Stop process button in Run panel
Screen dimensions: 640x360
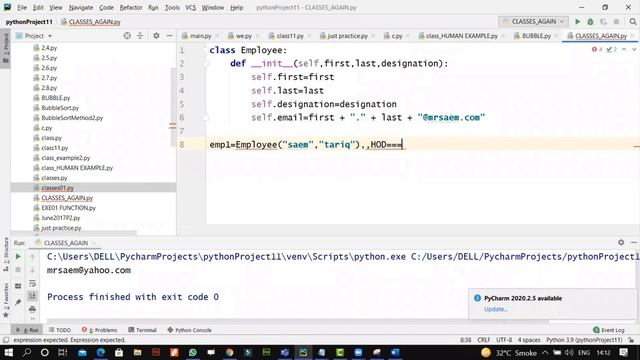[x=18, y=270]
